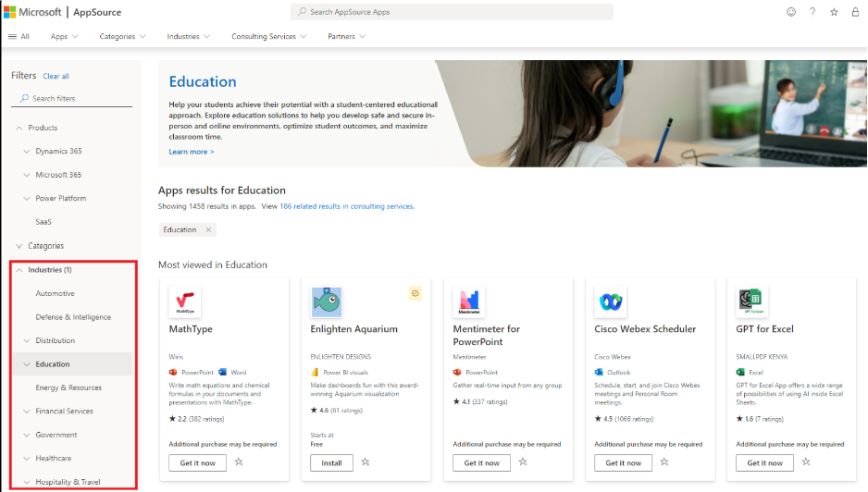Expand the Financial Services filter
The width and height of the screenshot is (868, 492).
27,412
